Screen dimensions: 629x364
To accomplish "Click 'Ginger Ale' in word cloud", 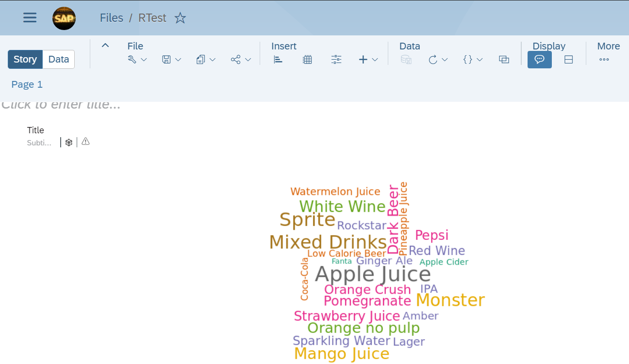I will point(384,261).
